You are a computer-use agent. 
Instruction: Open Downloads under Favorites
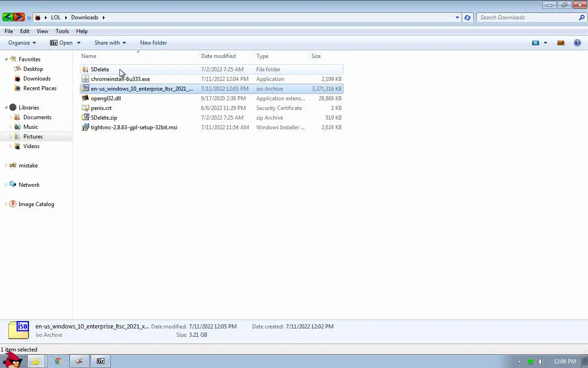point(37,79)
